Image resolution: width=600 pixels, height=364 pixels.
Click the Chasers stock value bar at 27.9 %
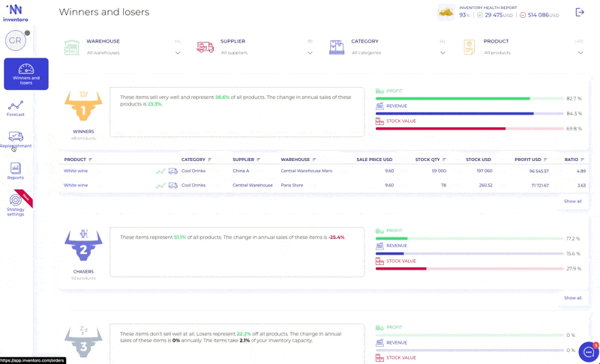pyautogui.click(x=469, y=269)
